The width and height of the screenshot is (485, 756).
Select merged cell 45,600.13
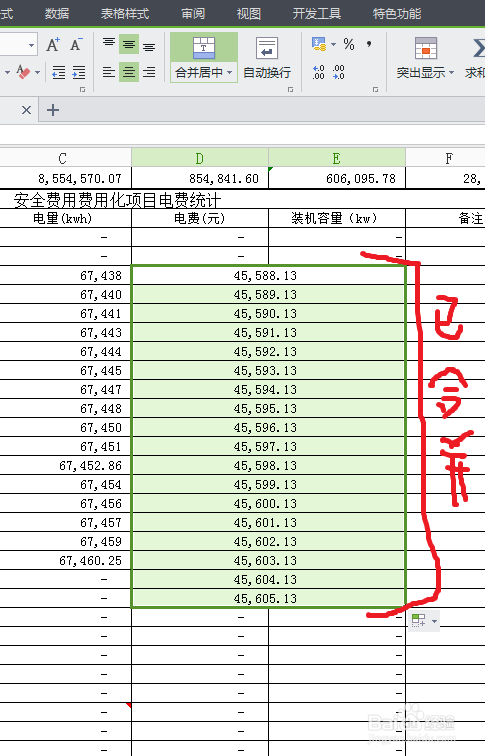(268, 503)
